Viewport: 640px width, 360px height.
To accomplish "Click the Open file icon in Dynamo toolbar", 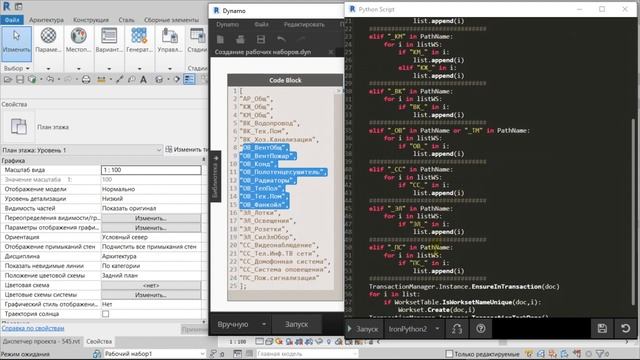I will [x=240, y=39].
